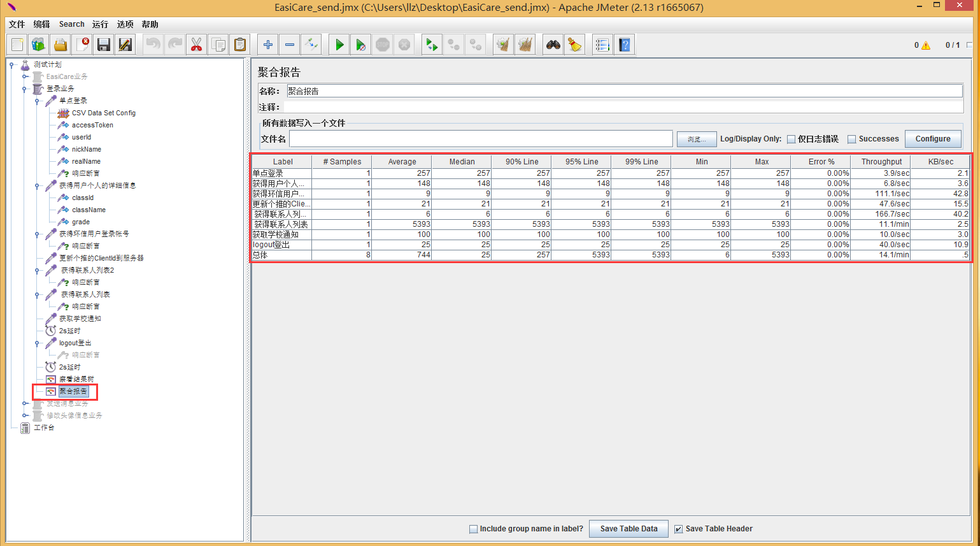
Task: Select CSV Data Set Config tree node
Action: [x=97, y=113]
